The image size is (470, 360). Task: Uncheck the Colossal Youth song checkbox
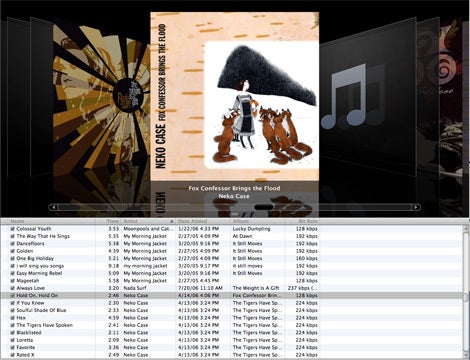tap(12, 229)
